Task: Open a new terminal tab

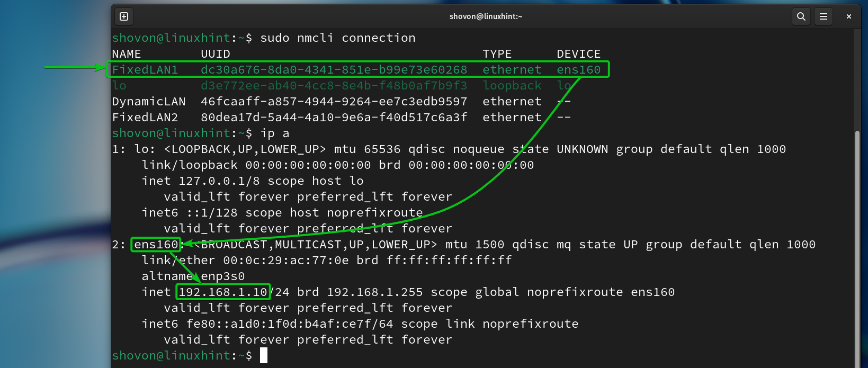Action: pyautogui.click(x=124, y=16)
